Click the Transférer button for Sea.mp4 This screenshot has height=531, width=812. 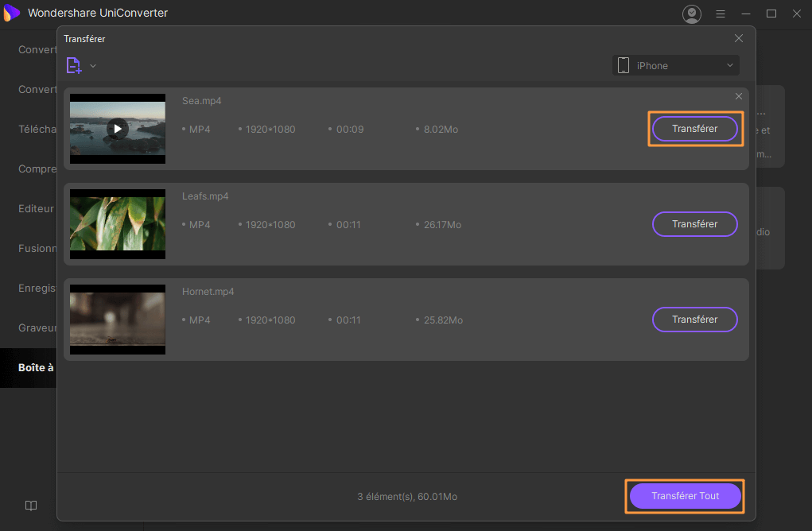coord(694,129)
